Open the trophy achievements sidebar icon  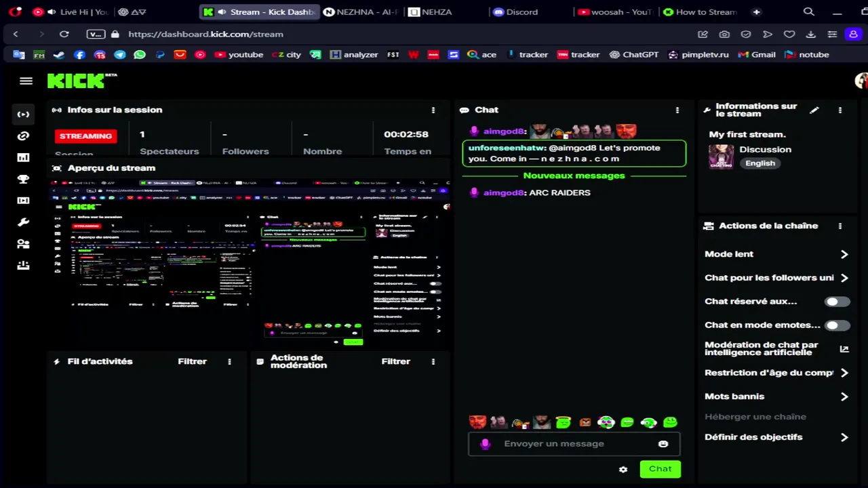23,179
